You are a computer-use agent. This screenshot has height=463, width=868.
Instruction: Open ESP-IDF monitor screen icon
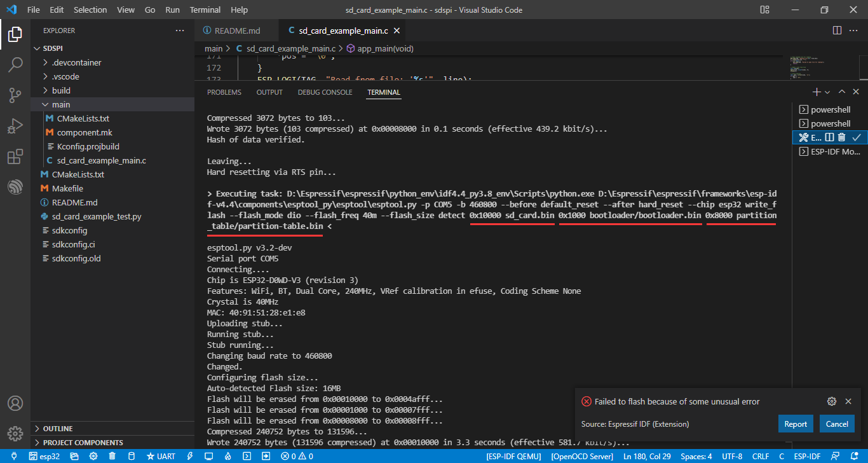tap(208, 456)
